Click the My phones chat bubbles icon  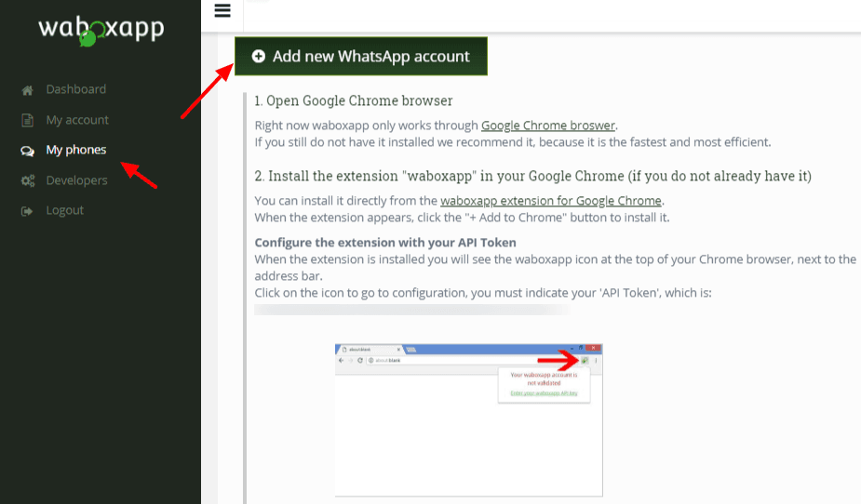(27, 151)
